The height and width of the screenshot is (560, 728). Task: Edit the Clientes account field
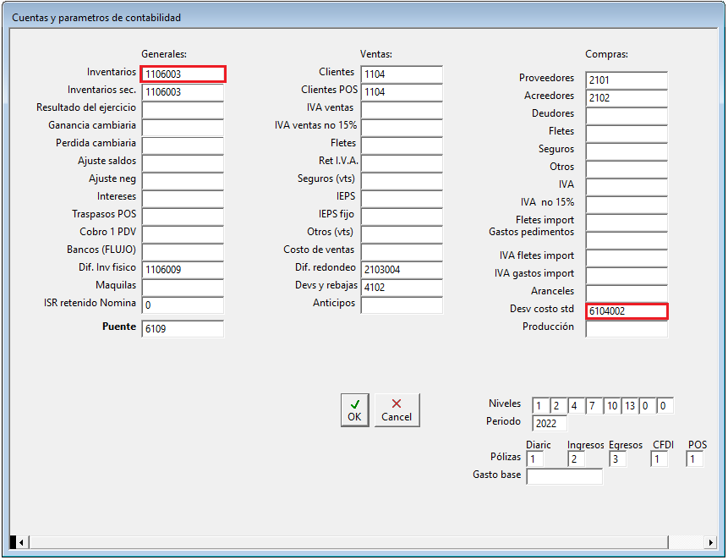(x=402, y=74)
